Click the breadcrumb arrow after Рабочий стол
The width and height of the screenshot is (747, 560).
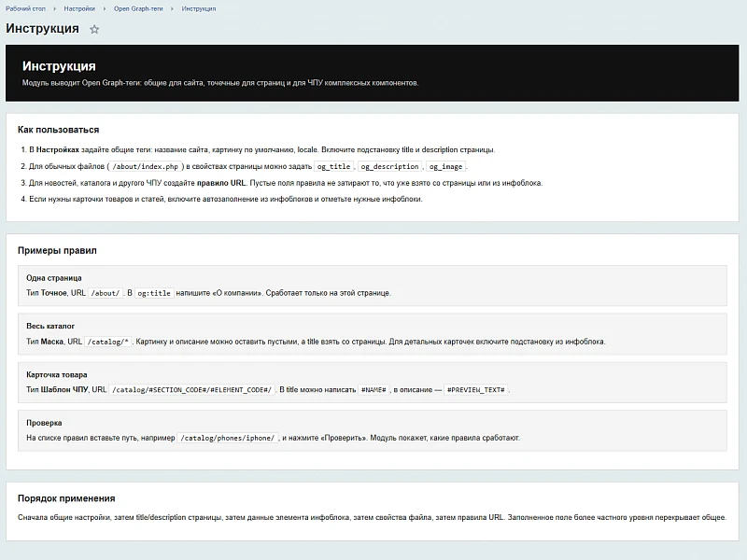[54, 8]
